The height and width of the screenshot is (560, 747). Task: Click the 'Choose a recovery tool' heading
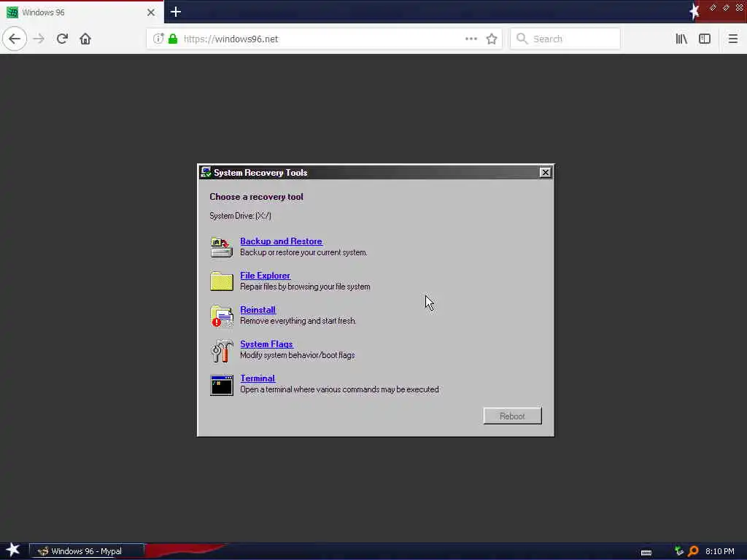click(256, 197)
